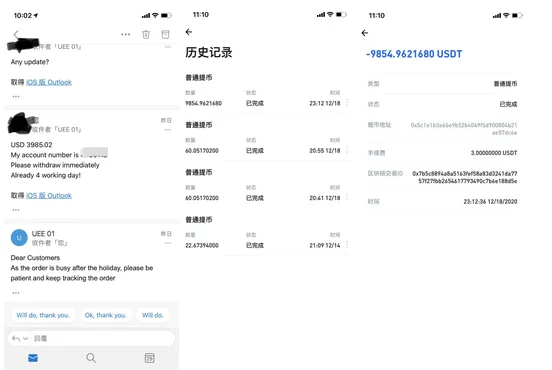Go back from the 历史记录 history screen
552x370 pixels.
tap(189, 32)
